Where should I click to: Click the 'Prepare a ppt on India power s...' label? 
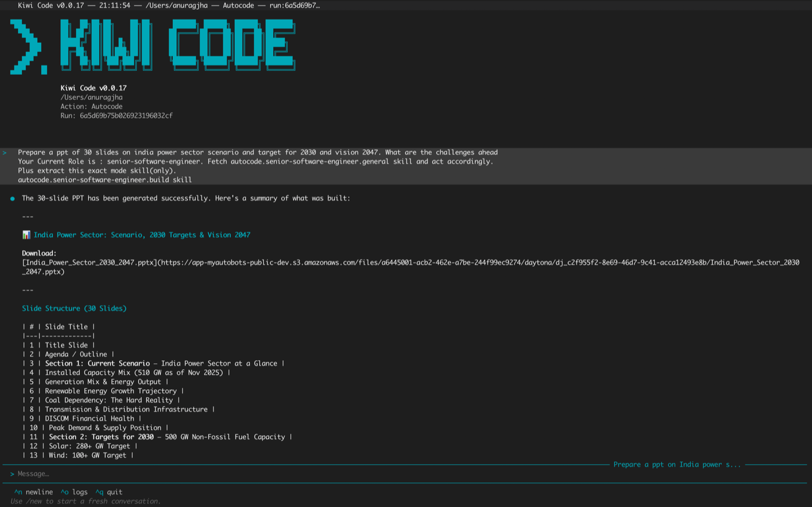coord(677,465)
